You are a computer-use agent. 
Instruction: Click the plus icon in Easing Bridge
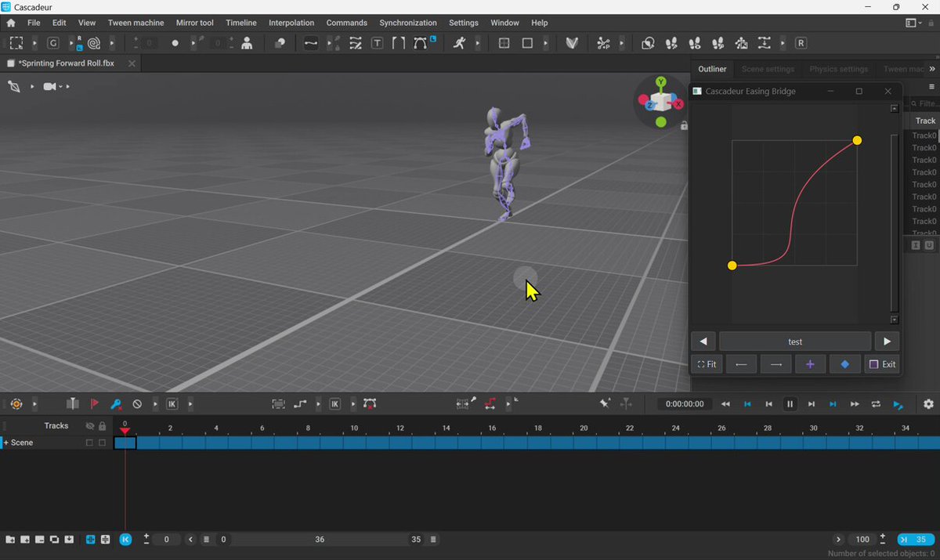[x=810, y=364]
